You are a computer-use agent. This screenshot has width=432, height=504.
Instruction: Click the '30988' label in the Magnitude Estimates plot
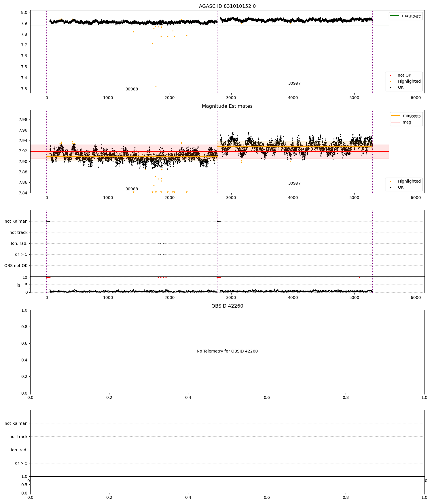coord(132,189)
